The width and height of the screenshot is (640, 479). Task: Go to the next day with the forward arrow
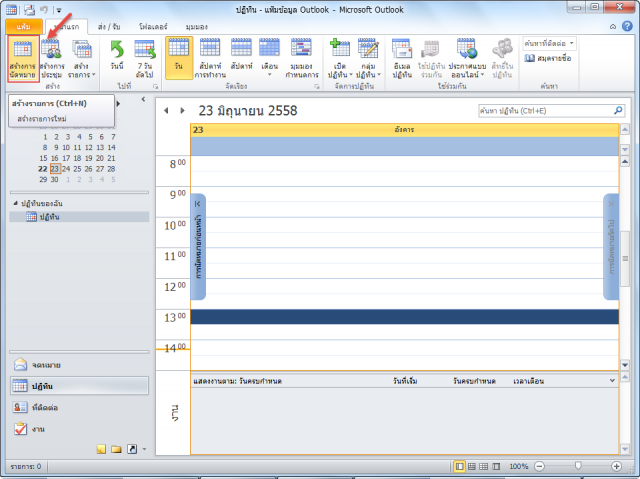[182, 111]
